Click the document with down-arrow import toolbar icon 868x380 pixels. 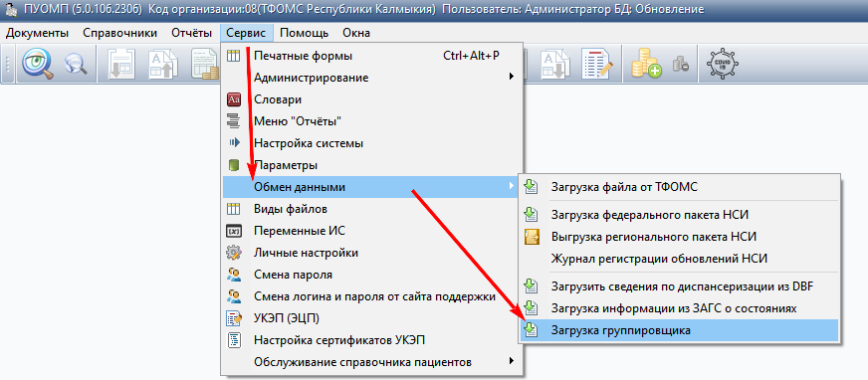[120, 65]
